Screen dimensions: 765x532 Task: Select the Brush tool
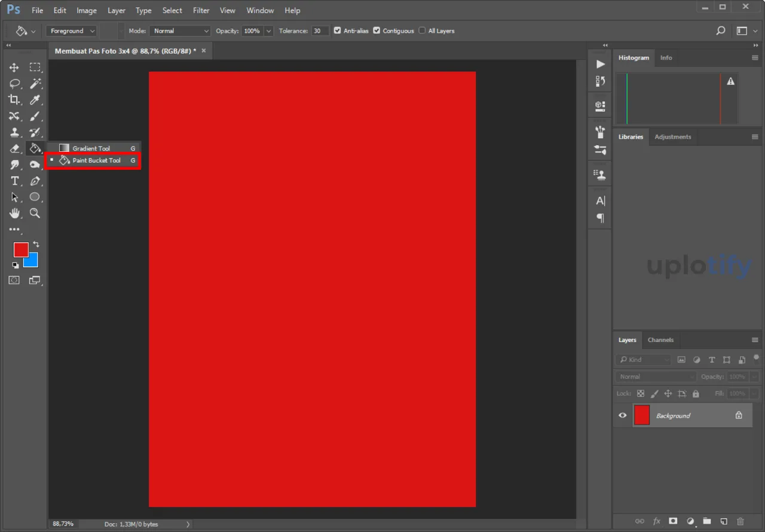(35, 116)
